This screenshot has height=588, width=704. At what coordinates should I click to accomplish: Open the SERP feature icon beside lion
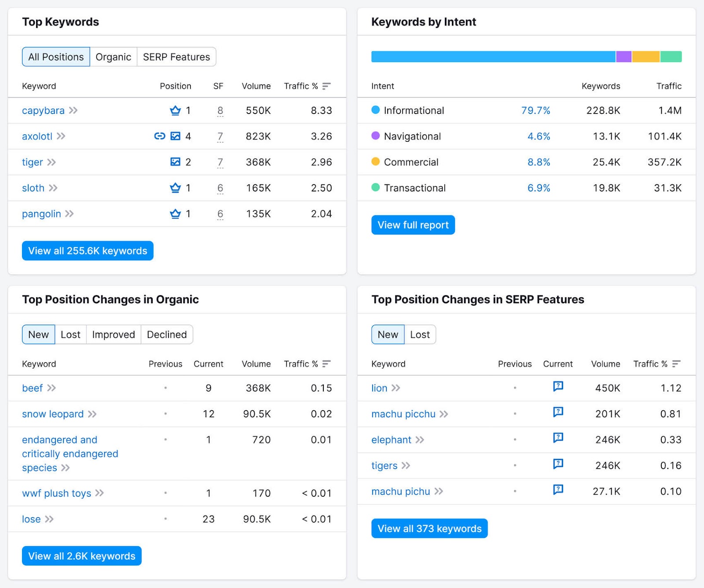point(558,386)
